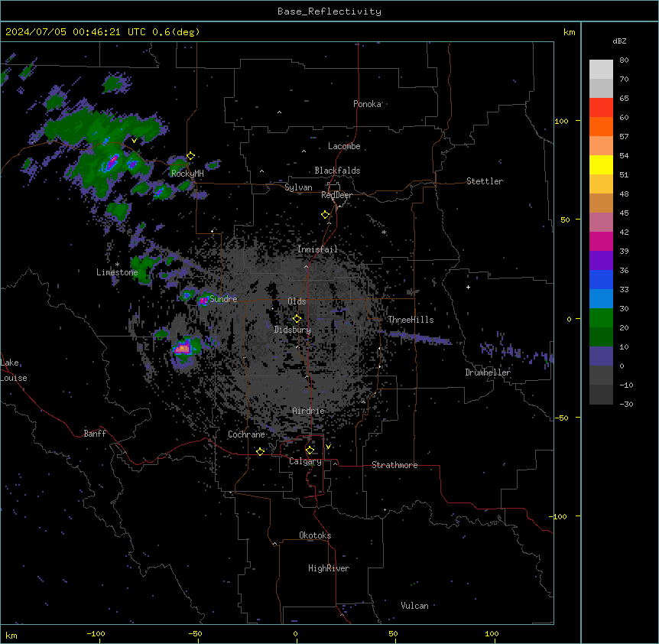Click the Strathmore town label
Viewport: 659px width, 644px height.
[394, 465]
